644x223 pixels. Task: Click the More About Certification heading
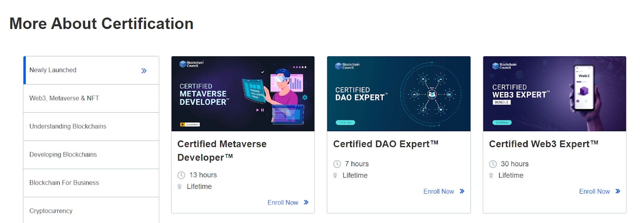coord(101,24)
